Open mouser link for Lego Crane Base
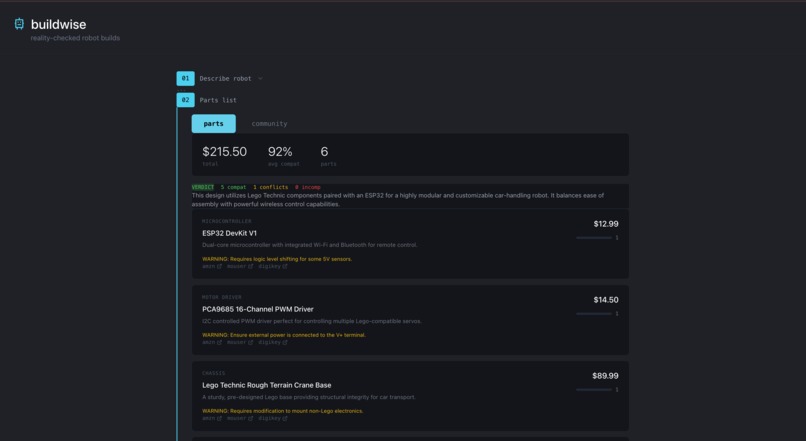 point(240,418)
